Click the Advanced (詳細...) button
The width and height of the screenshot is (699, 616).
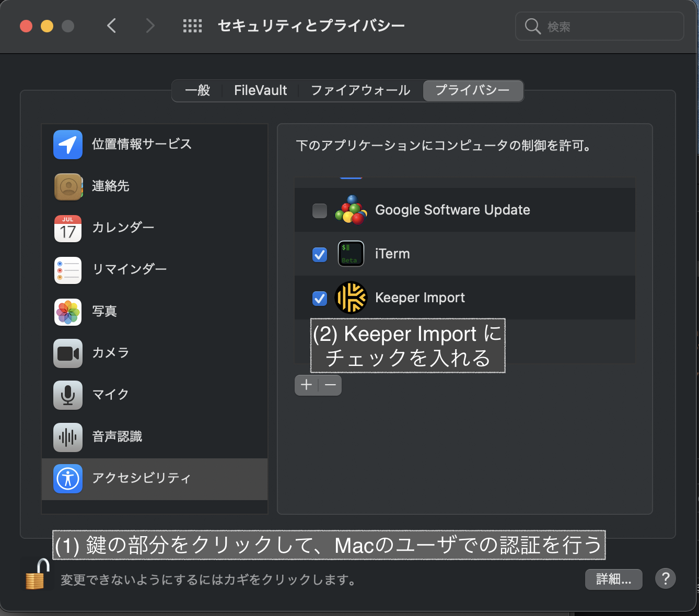(613, 579)
